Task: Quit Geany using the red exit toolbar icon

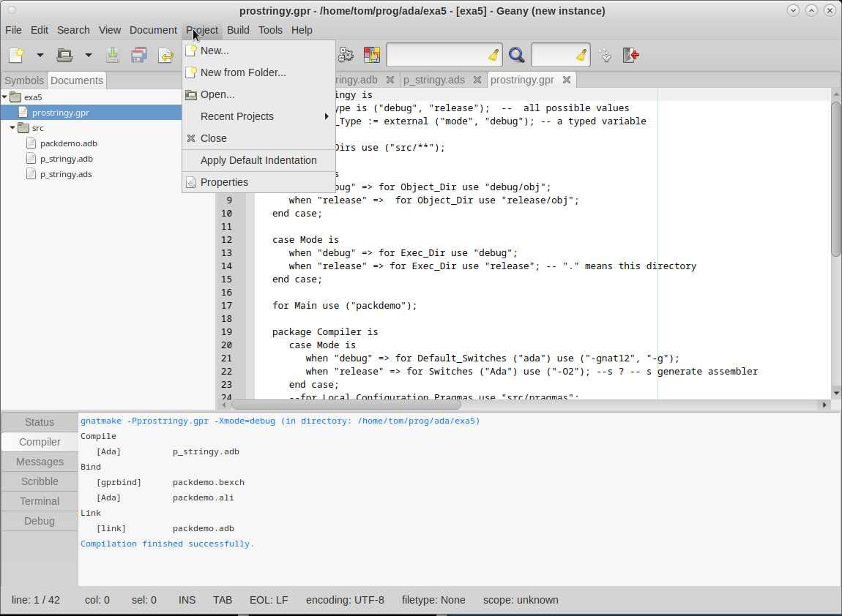Action: (630, 55)
